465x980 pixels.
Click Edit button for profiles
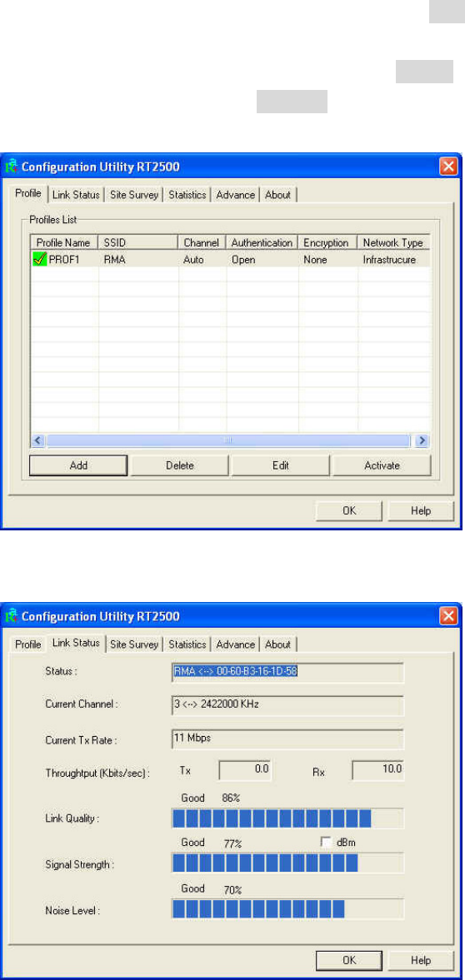[x=280, y=465]
